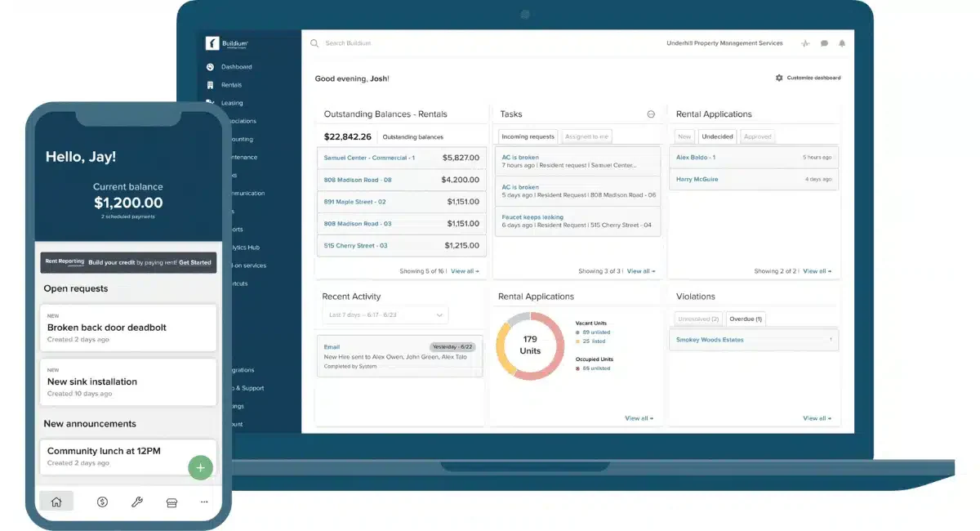
Task: Open the Rentals menu item
Action: click(x=231, y=85)
